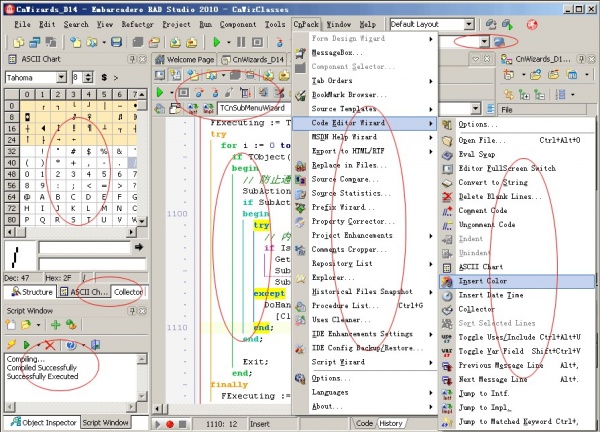Click the Save disk icon in toolbar
Viewport: 600px width, 432px height.
tap(117, 43)
